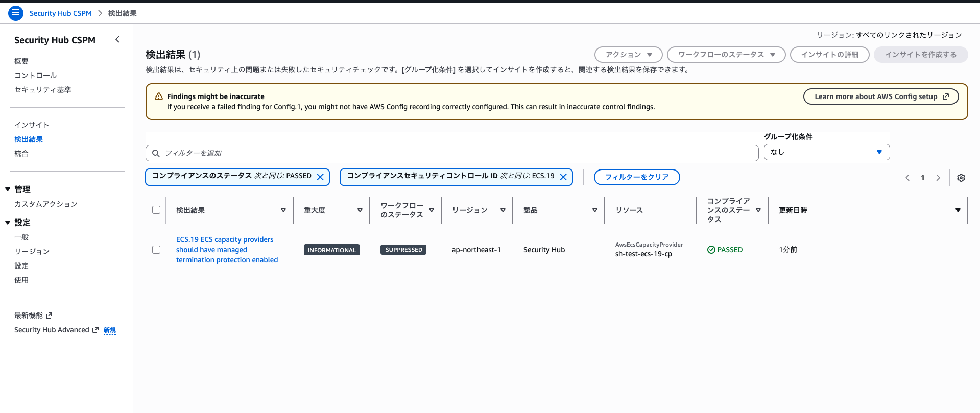Viewport: 980px width, 413px height.
Task: Open the グループ化条件 select showing なし
Action: pos(827,152)
